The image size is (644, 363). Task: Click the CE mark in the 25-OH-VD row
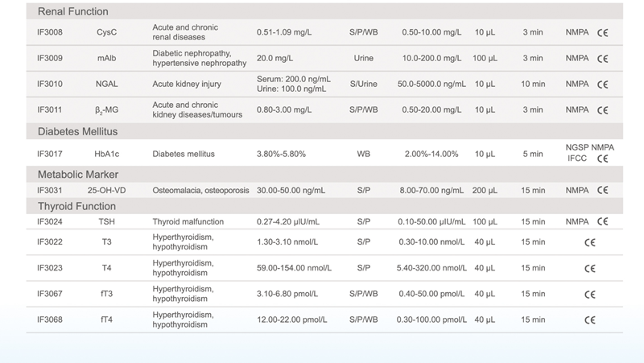(602, 191)
